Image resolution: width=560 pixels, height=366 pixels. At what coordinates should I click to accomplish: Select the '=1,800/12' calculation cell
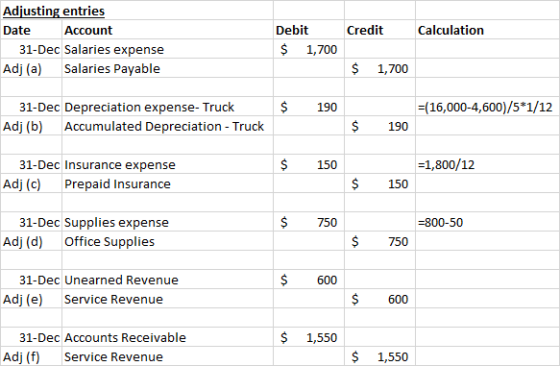coord(488,165)
